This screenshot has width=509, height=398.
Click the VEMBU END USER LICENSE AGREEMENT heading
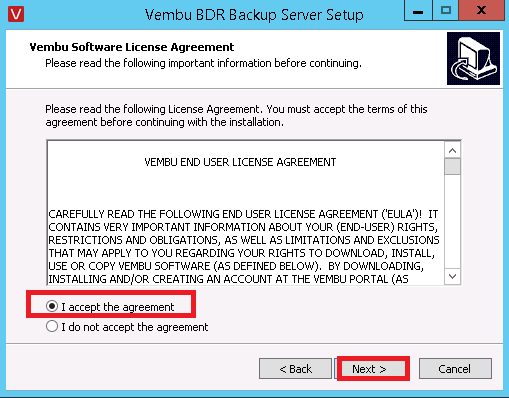click(x=240, y=162)
